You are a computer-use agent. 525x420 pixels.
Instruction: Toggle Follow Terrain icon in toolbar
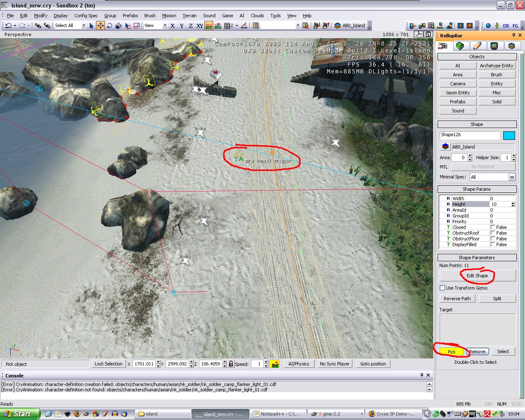click(209, 25)
